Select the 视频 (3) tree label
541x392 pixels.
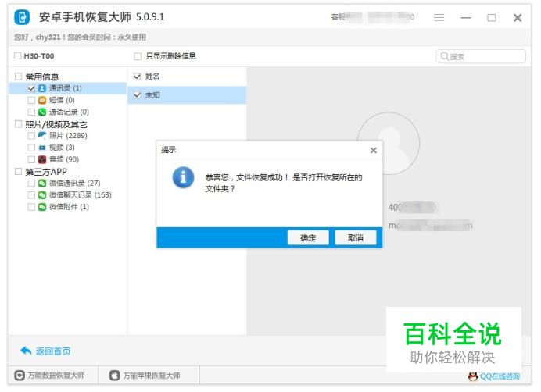(x=62, y=148)
